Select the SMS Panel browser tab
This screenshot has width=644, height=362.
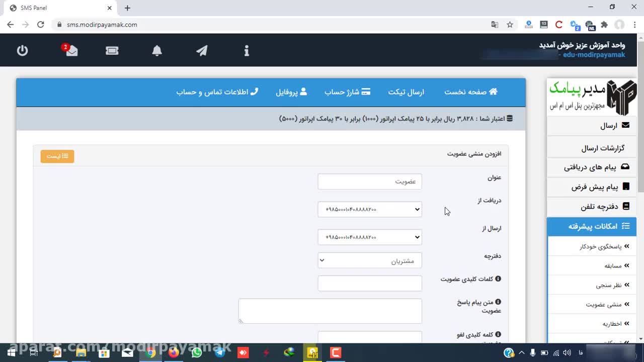point(60,8)
